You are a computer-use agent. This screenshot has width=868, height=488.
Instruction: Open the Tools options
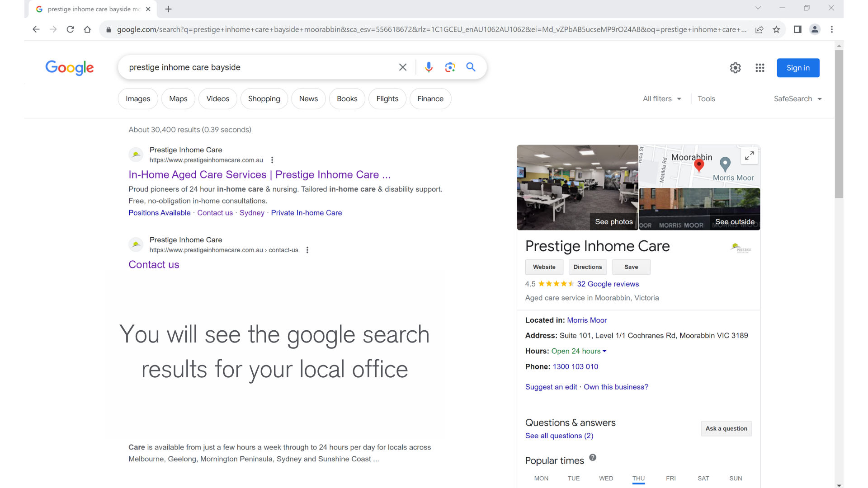706,99
